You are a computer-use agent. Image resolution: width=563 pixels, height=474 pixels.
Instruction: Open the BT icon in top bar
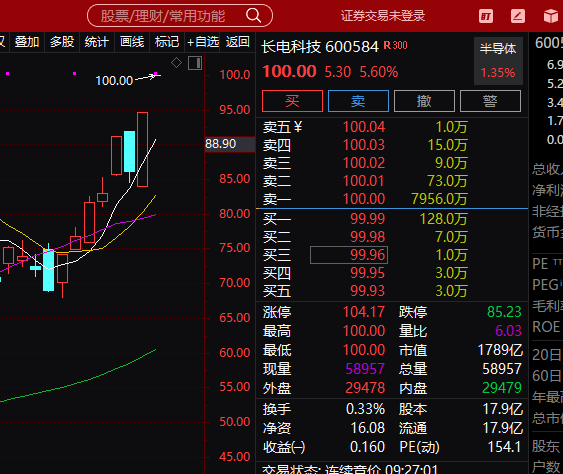pyautogui.click(x=486, y=16)
